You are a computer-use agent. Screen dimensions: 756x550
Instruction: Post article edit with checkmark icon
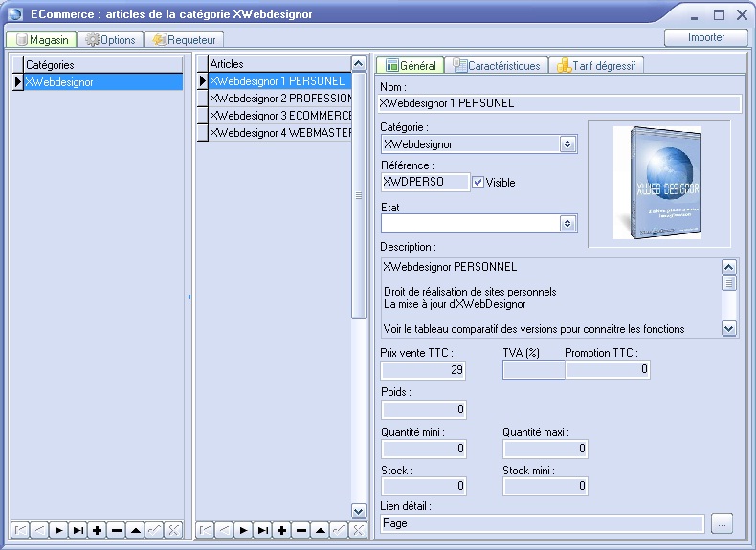point(340,530)
